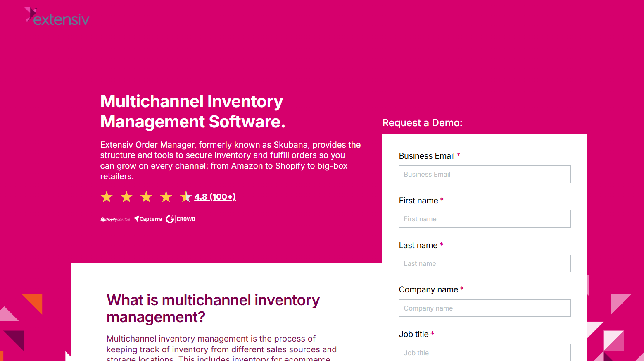Click the G2 Crowd logo
Screen dimensions: 644x361
[x=181, y=219]
